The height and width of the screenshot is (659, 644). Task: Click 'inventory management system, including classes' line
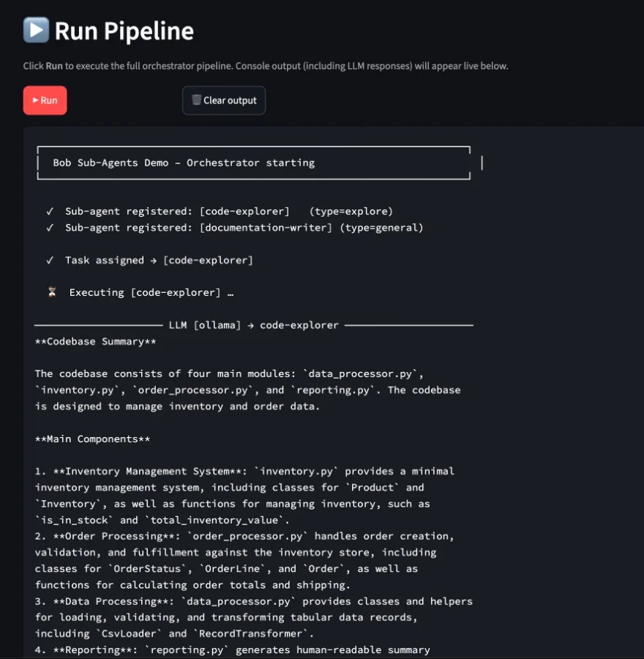[x=229, y=488]
